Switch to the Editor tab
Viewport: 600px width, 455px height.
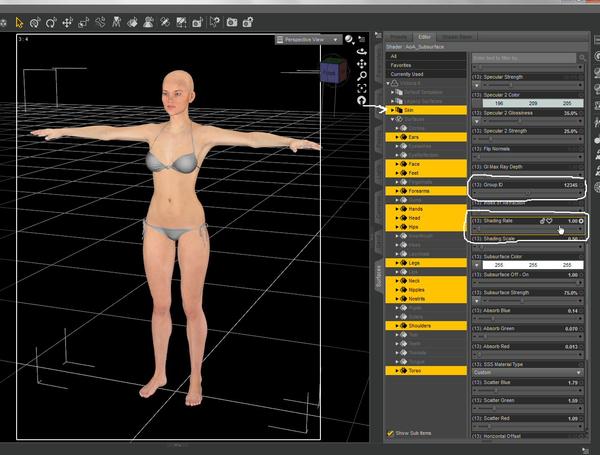click(x=424, y=37)
